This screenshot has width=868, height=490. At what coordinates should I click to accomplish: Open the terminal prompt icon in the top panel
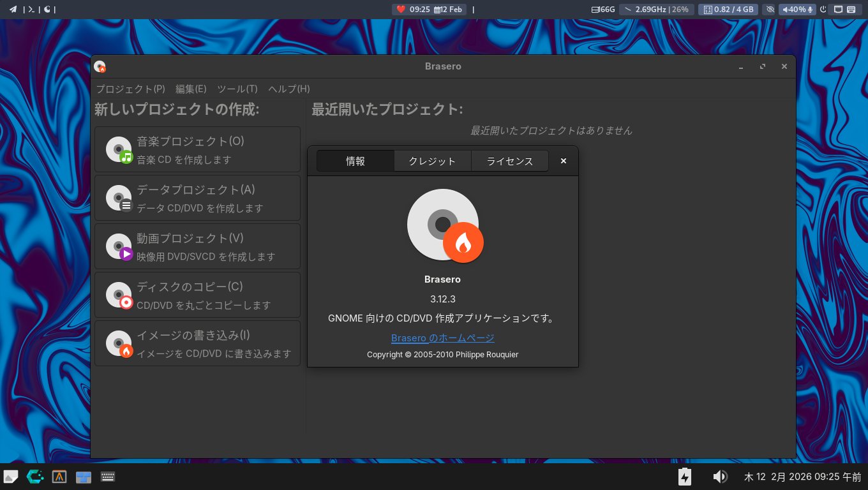tap(31, 10)
